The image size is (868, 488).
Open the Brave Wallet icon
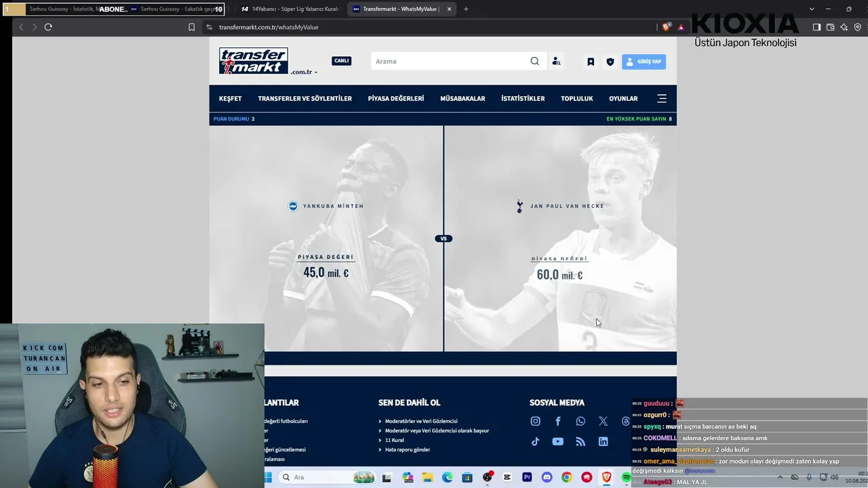pyautogui.click(x=830, y=27)
